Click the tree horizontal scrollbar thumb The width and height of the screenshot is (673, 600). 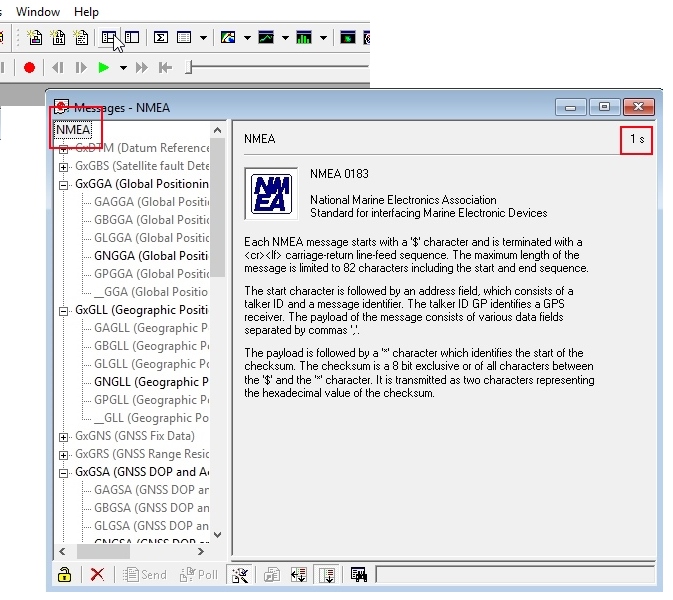click(x=103, y=551)
